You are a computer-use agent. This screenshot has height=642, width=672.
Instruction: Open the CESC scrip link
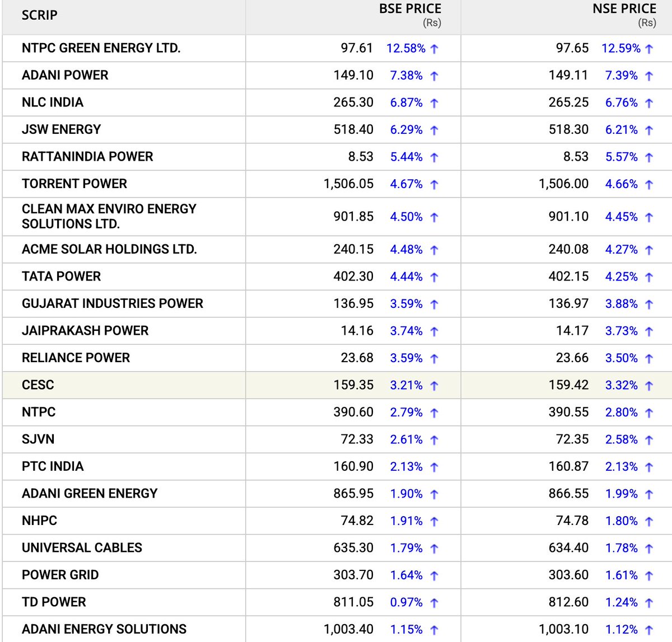[x=38, y=385]
